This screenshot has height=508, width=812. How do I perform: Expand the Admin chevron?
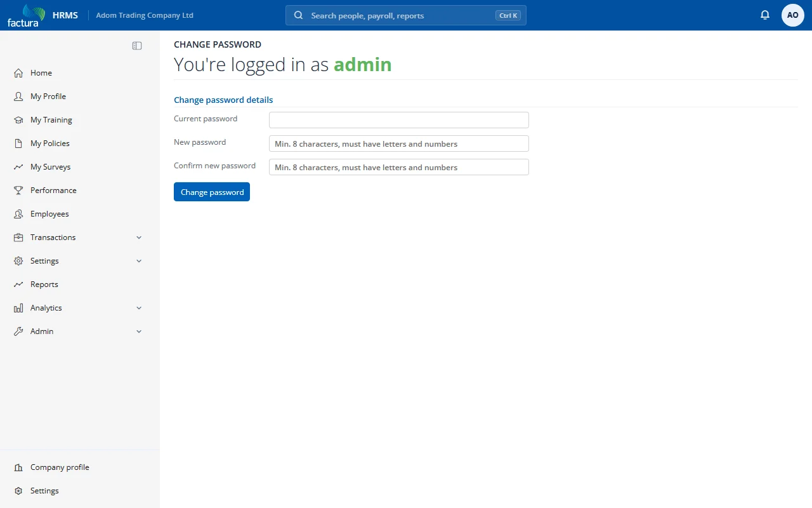pos(139,331)
